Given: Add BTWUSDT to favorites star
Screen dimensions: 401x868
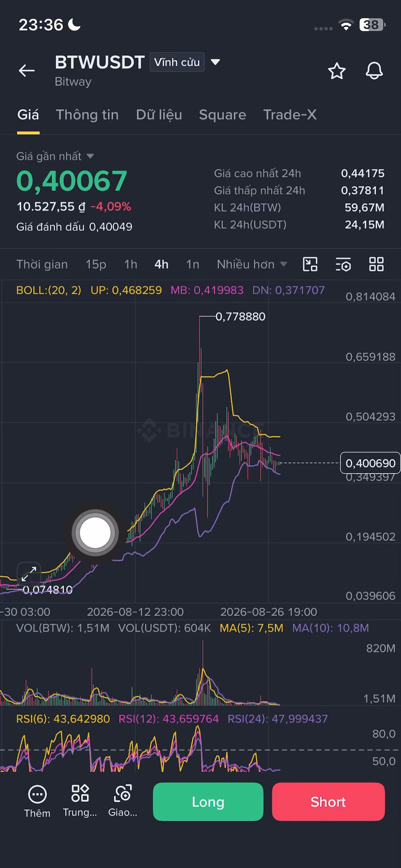Looking at the screenshot, I should click(x=337, y=71).
